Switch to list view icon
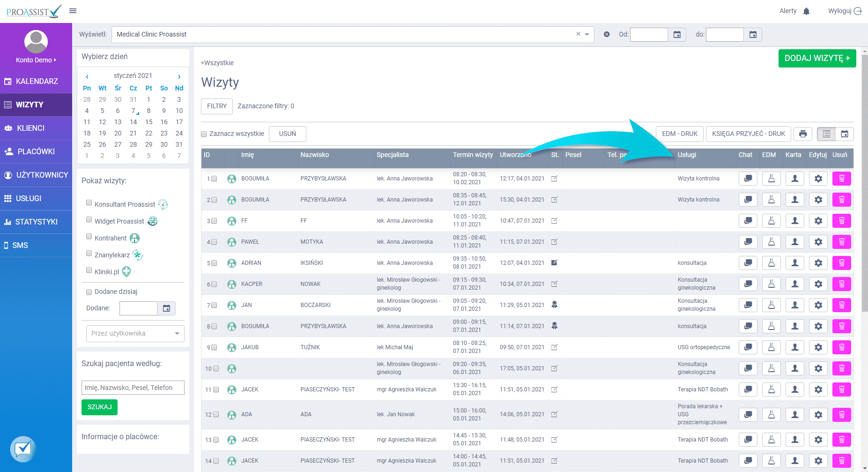The image size is (868, 472). [826, 134]
